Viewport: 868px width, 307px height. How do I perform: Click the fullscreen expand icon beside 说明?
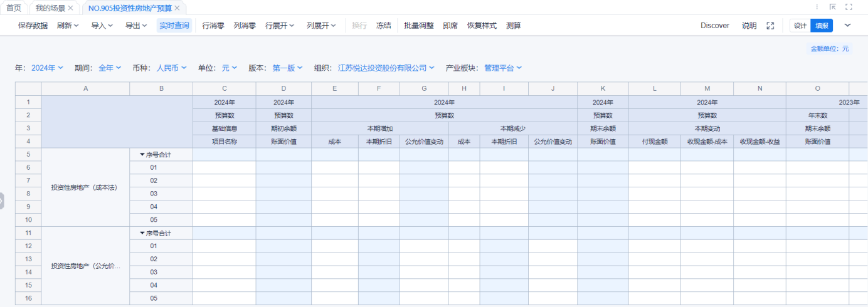[770, 26]
